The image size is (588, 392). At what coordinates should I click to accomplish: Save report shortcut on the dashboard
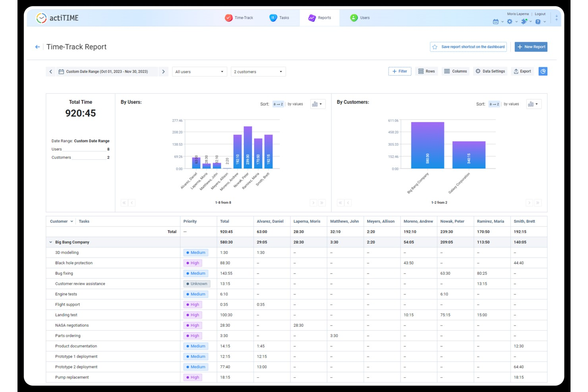[x=468, y=47]
